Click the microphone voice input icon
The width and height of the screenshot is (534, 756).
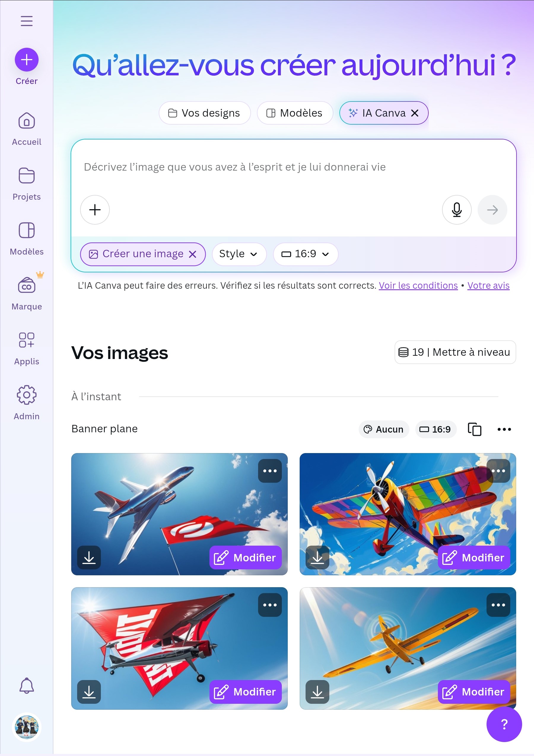point(456,210)
